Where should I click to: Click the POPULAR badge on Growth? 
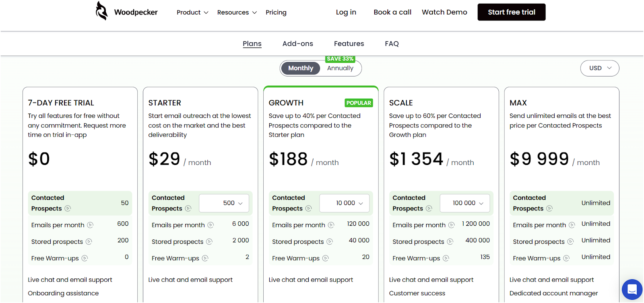click(359, 103)
